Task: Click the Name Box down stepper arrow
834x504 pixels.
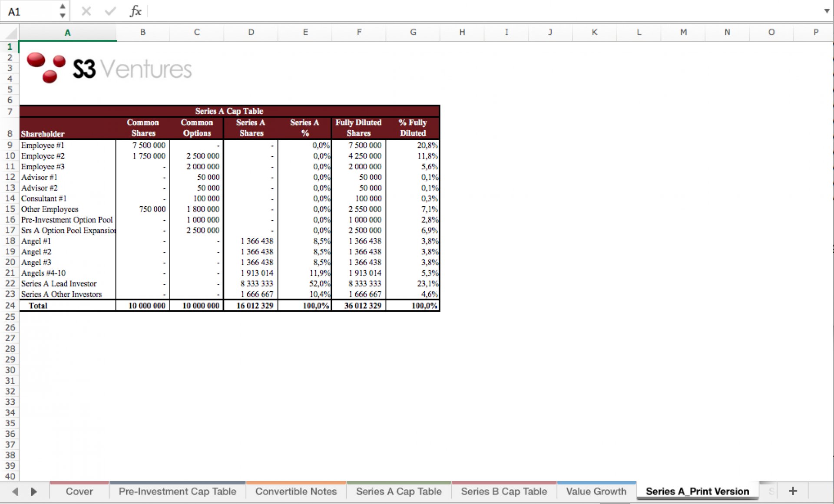Action: click(x=63, y=16)
